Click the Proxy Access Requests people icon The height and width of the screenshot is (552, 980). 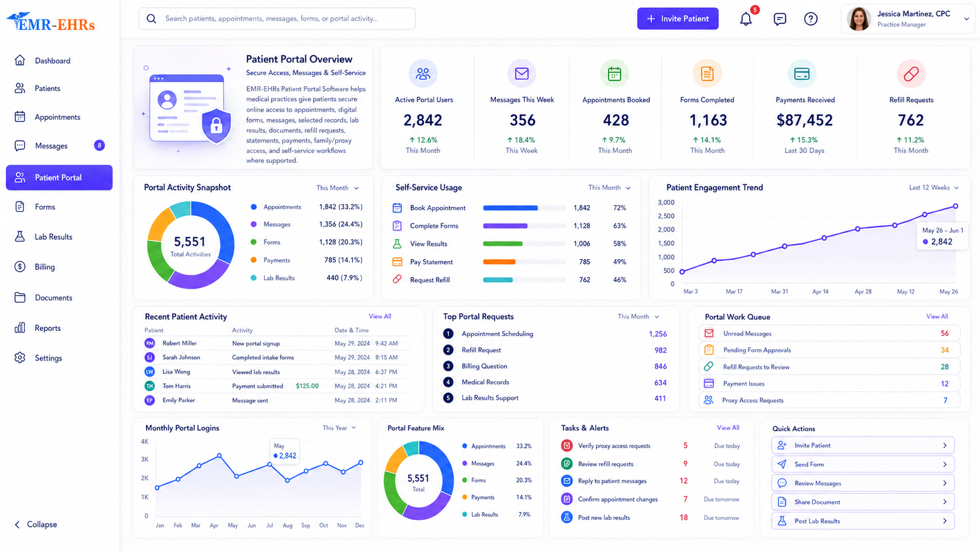point(709,400)
